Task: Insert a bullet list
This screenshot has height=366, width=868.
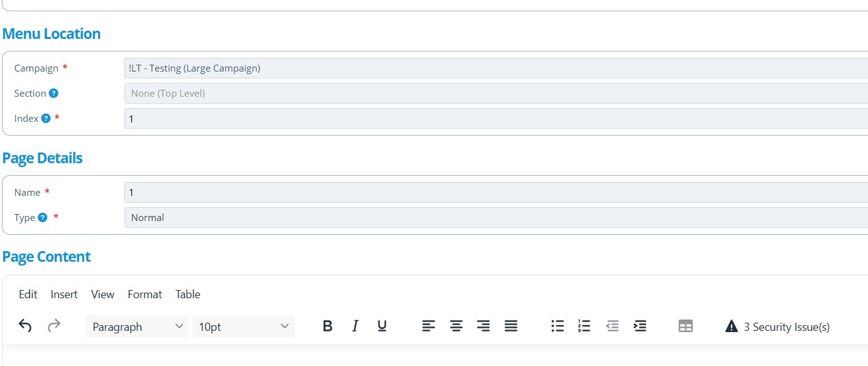Action: click(x=558, y=326)
